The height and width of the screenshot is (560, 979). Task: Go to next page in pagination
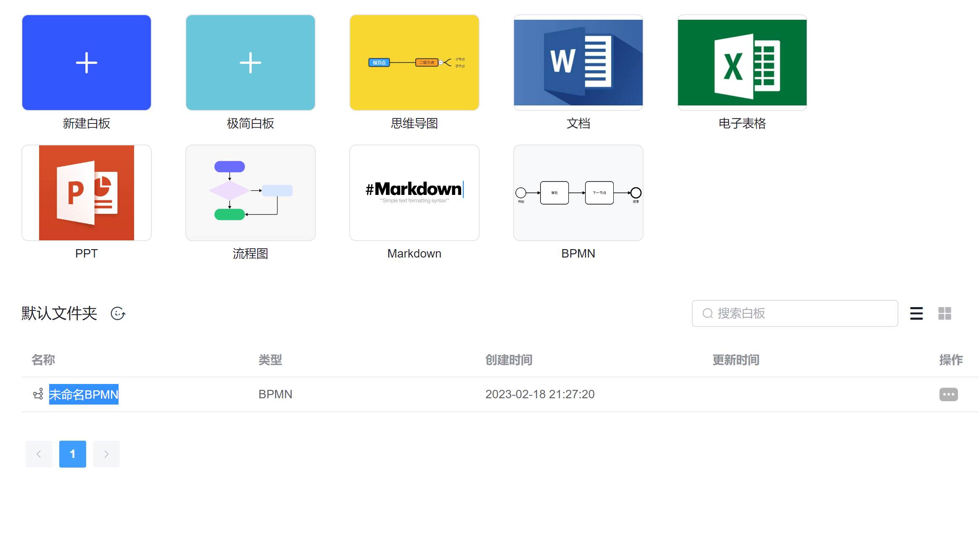[x=106, y=454]
